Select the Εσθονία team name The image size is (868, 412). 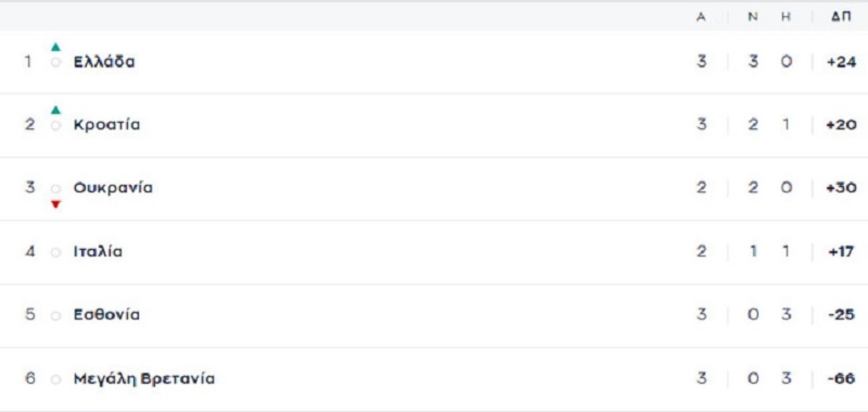click(x=107, y=315)
